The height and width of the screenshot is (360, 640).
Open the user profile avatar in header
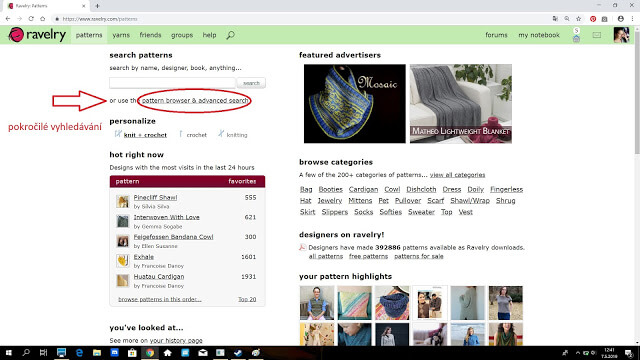[x=621, y=35]
